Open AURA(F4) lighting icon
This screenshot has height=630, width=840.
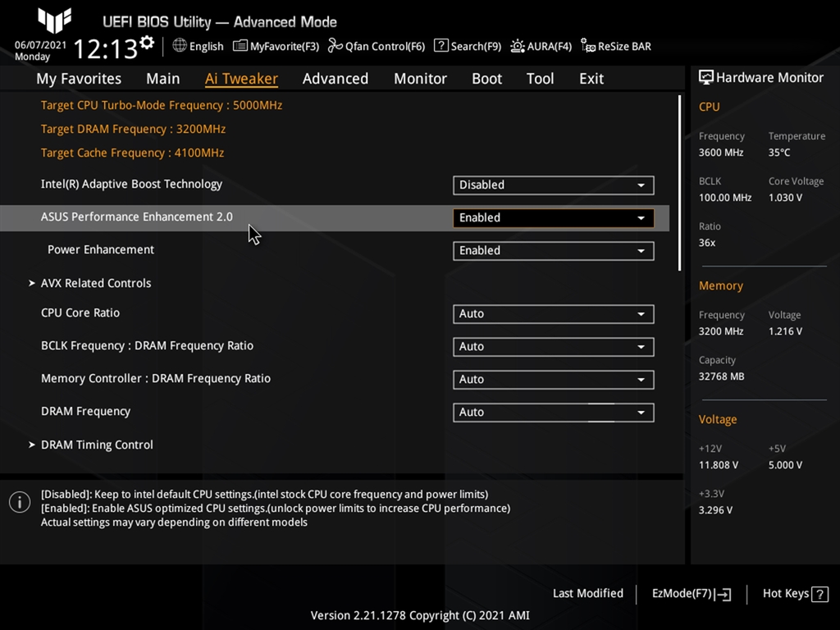(x=518, y=46)
